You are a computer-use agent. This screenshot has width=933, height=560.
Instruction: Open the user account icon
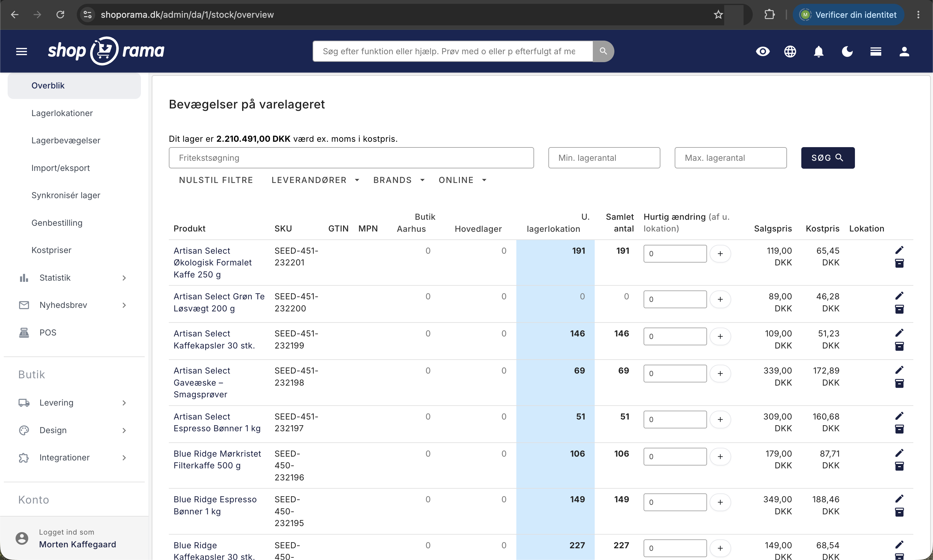tap(904, 51)
